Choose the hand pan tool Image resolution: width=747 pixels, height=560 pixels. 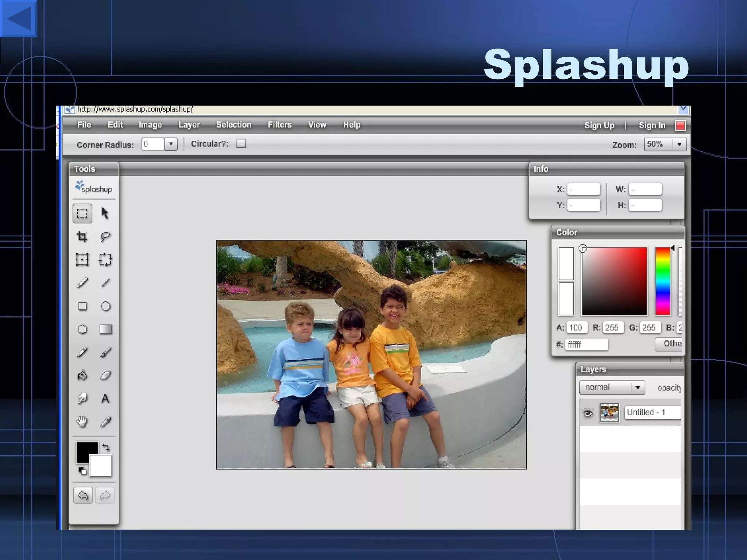coord(82,422)
